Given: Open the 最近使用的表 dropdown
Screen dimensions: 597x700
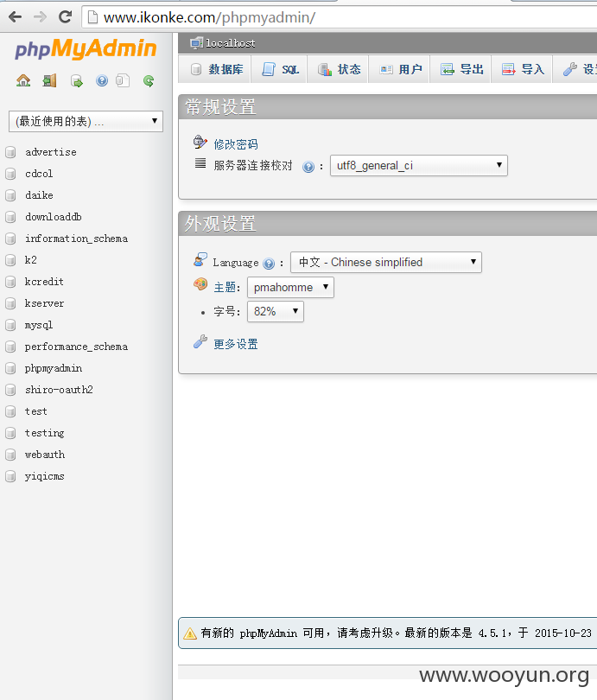Looking at the screenshot, I should point(86,122).
